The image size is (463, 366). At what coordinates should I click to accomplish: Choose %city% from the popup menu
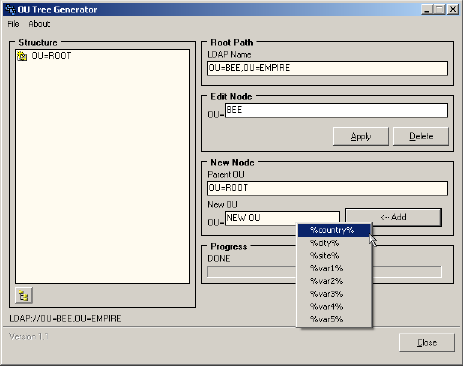(x=334, y=243)
